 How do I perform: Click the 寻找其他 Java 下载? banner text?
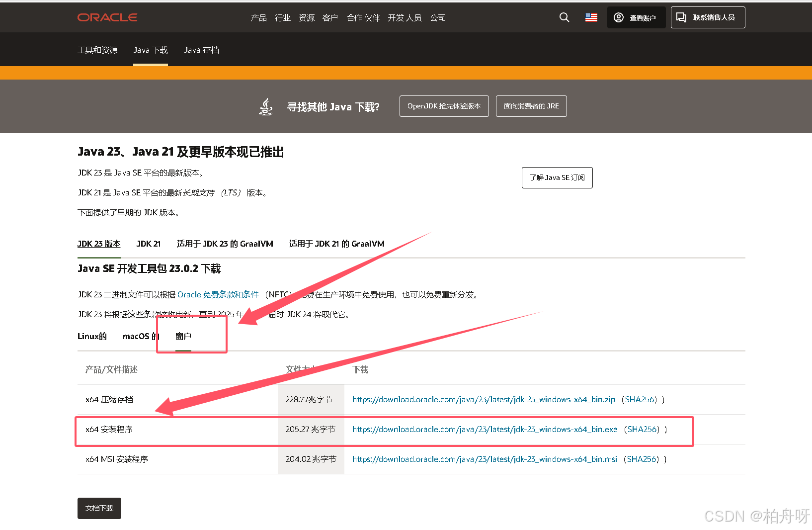(333, 107)
